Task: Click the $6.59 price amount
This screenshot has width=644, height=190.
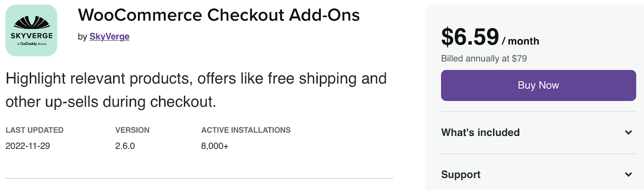Action: coord(470,37)
